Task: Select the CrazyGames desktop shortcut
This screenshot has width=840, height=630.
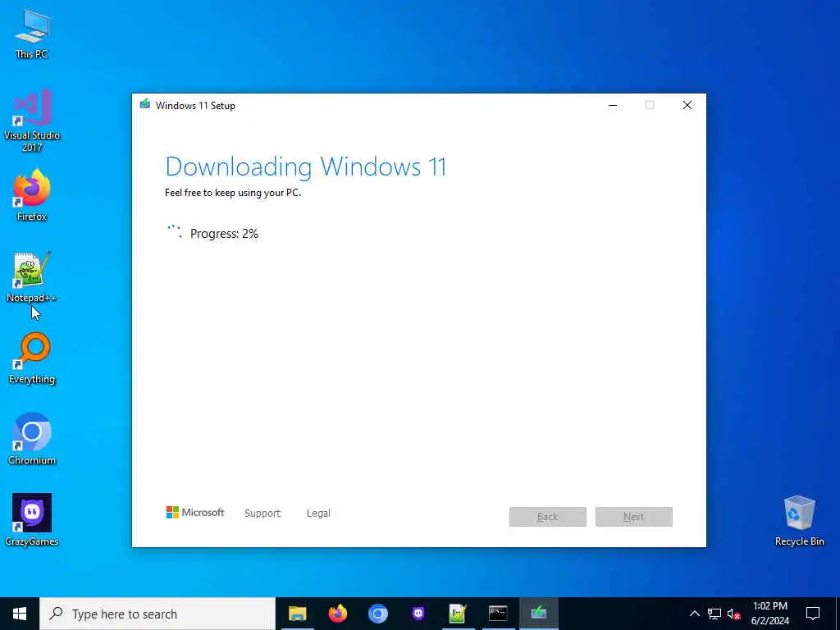Action: click(x=32, y=520)
